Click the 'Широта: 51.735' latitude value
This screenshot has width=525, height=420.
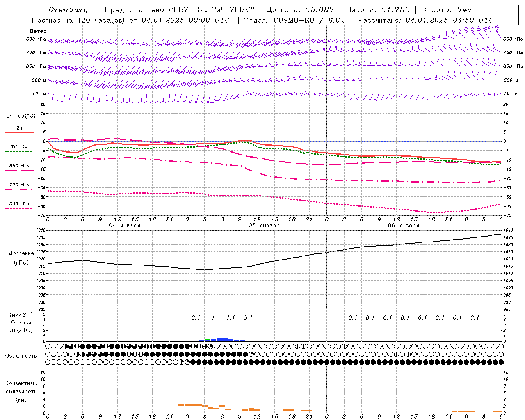377,10
